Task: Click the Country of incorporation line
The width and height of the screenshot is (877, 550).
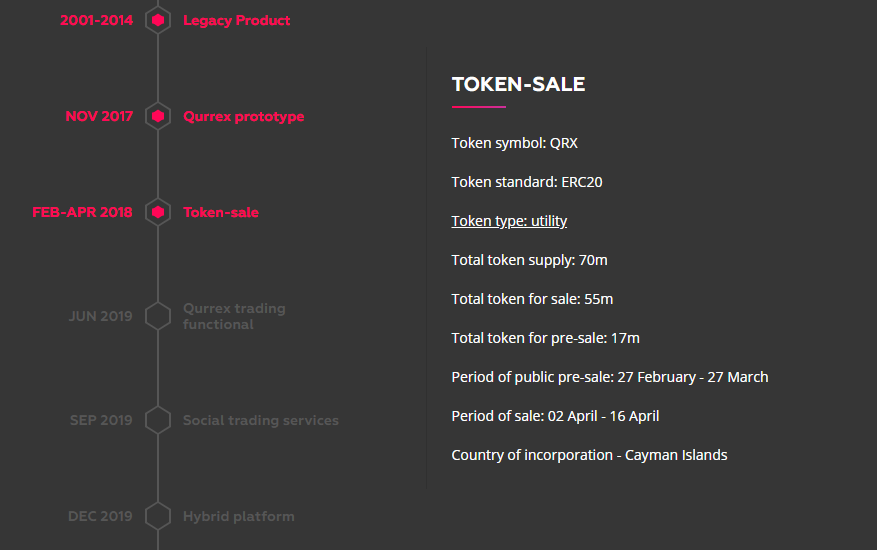Action: (x=590, y=455)
